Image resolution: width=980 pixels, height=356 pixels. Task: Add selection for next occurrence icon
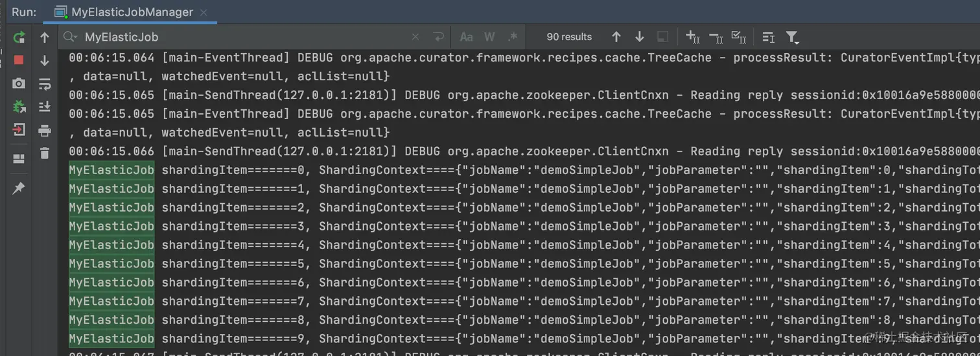(692, 37)
